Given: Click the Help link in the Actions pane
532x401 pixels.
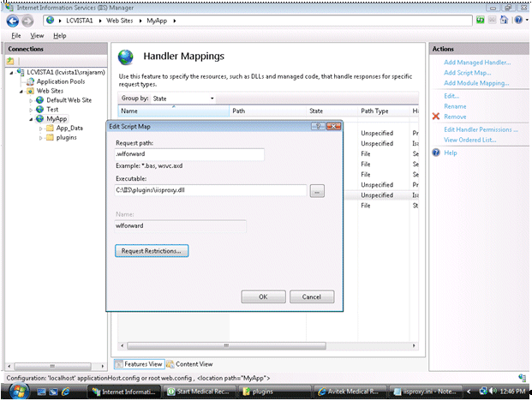Looking at the screenshot, I should click(x=451, y=153).
